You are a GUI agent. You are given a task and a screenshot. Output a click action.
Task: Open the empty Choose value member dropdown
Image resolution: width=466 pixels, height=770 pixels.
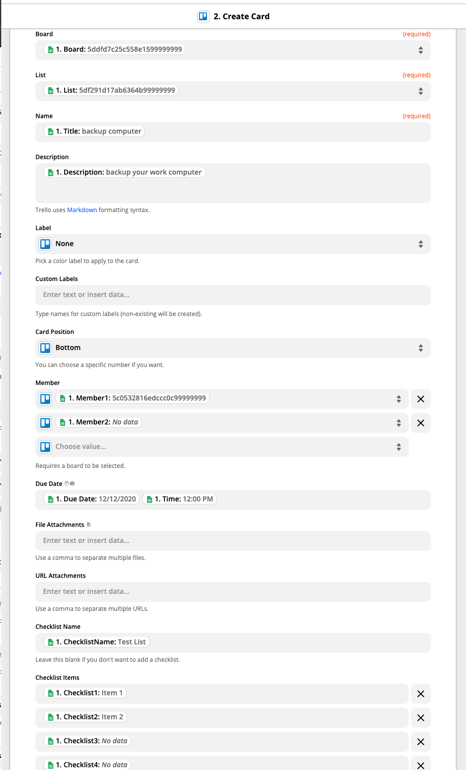pyautogui.click(x=222, y=447)
